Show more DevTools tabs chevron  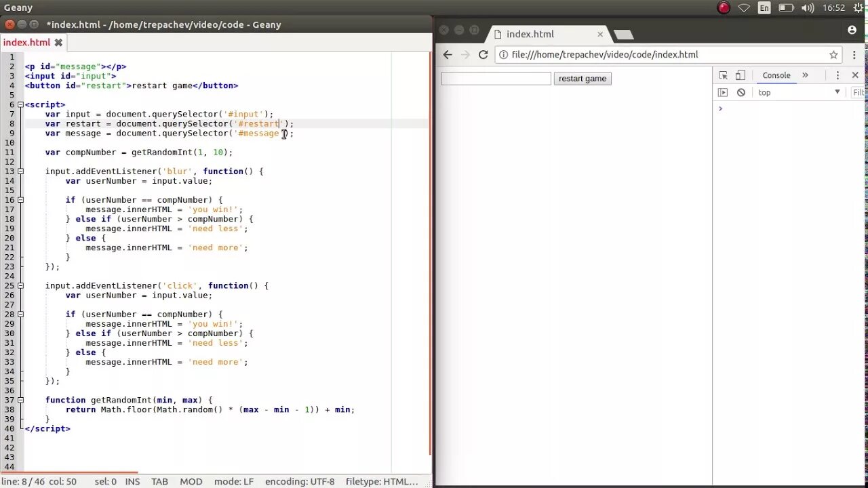point(805,75)
